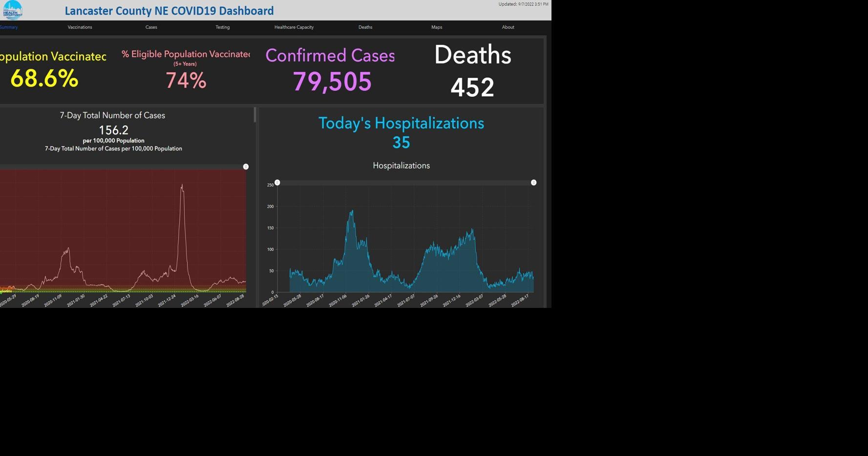Click the 74% eligible population vaccinated value
This screenshot has width=868, height=456.
(186, 81)
